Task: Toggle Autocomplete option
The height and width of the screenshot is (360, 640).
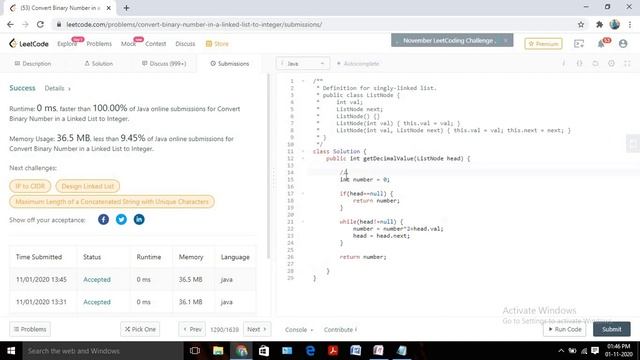Action: [358, 64]
